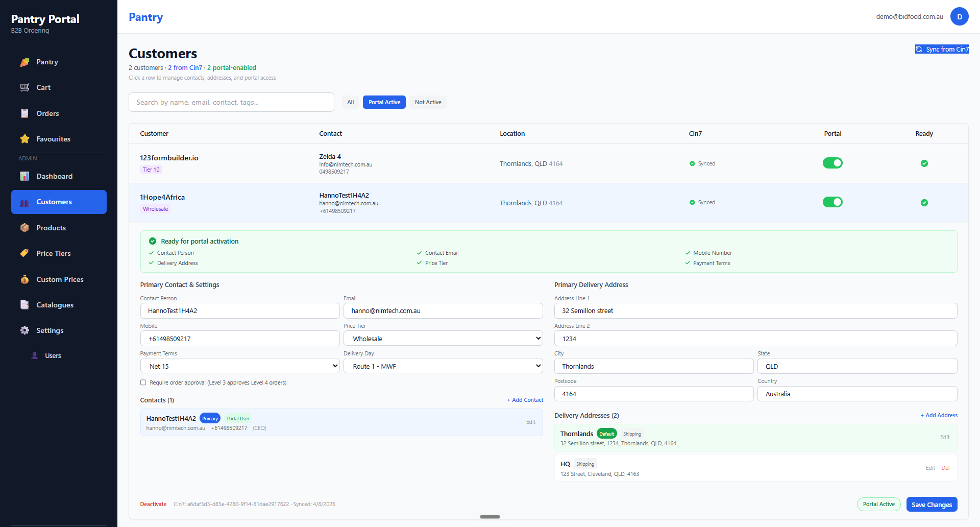
Task: Click Synced check icon for 123formbuilder.io
Action: 692,163
